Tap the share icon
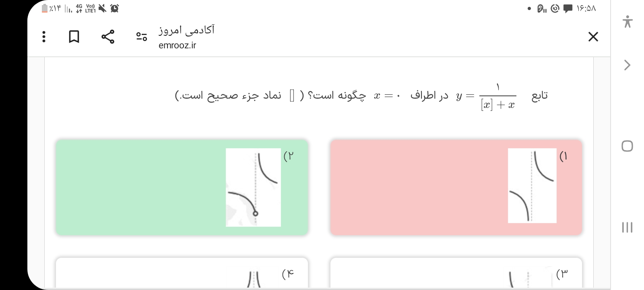Image resolution: width=644 pixels, height=290 pixels. pos(108,37)
